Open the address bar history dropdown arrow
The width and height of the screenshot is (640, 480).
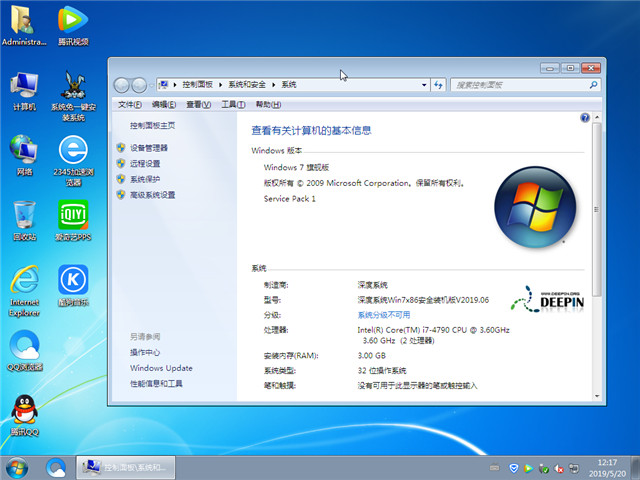424,85
